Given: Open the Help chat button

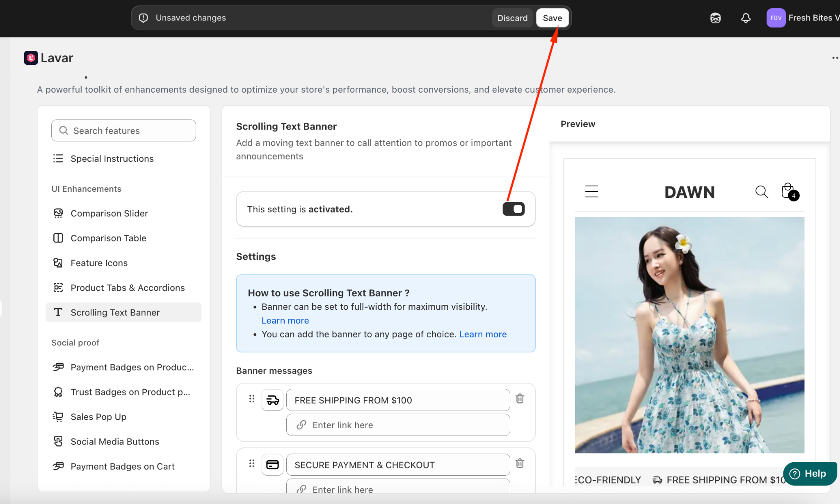Looking at the screenshot, I should pos(809,474).
